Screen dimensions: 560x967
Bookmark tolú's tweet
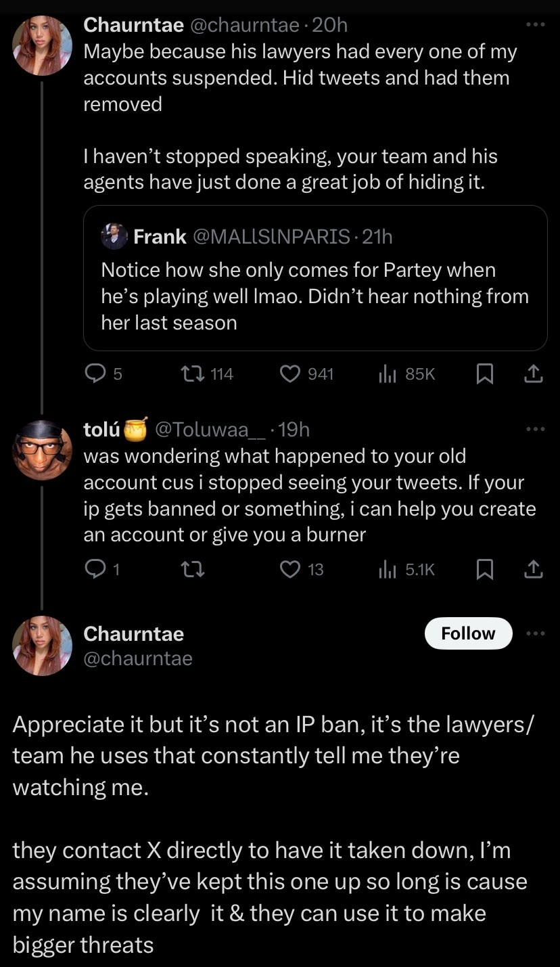(x=484, y=570)
